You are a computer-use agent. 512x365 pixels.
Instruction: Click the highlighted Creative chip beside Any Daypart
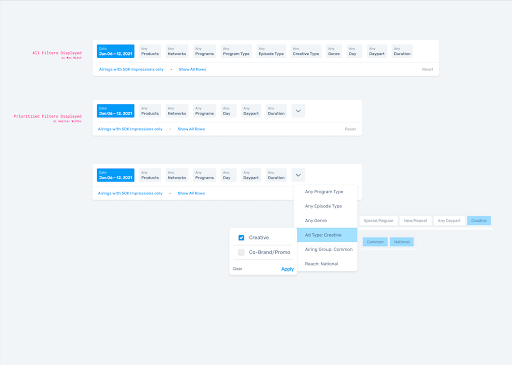[x=479, y=220]
